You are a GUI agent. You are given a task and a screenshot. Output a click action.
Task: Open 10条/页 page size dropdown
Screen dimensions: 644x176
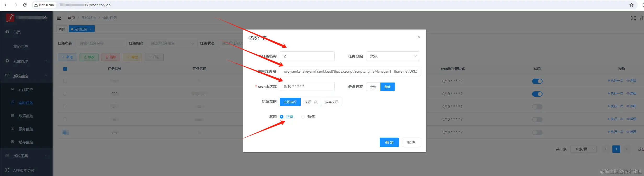(583, 149)
